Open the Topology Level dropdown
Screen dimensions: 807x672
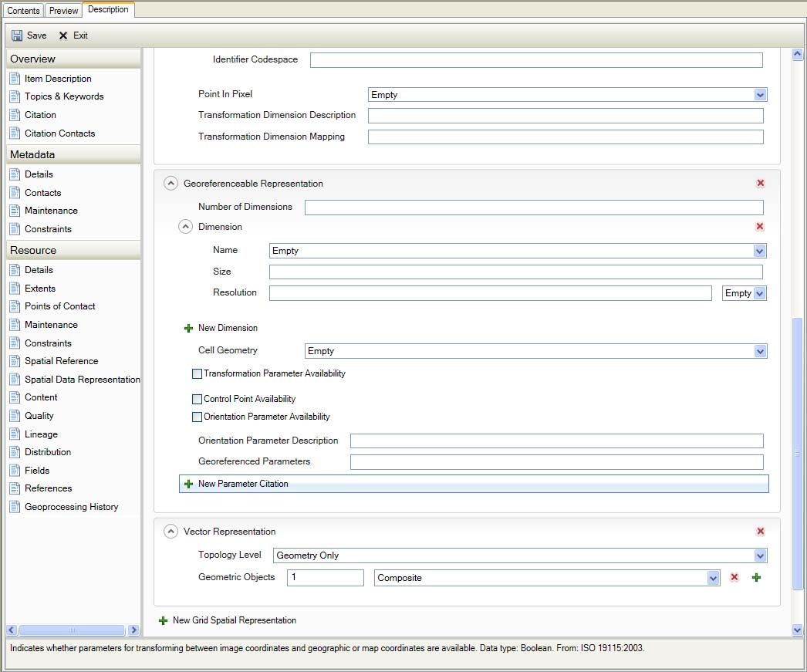coord(761,555)
